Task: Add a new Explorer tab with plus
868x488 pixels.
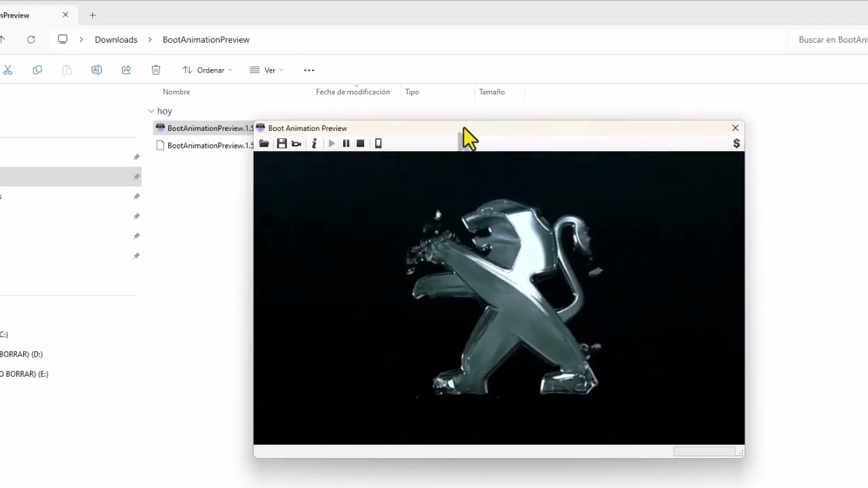Action: click(93, 15)
